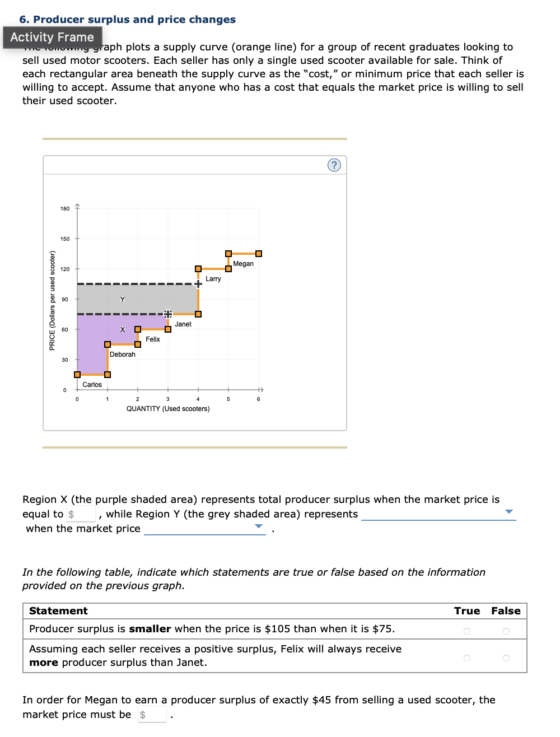
Task: Click the dollar input for Megan's required market price
Action: [x=152, y=713]
